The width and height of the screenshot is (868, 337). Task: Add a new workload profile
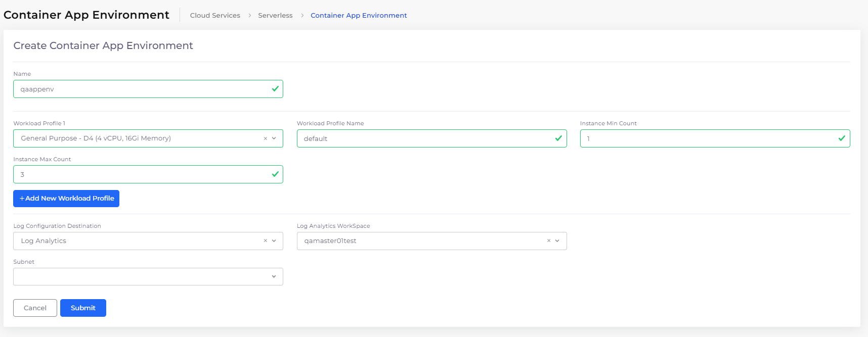[66, 199]
